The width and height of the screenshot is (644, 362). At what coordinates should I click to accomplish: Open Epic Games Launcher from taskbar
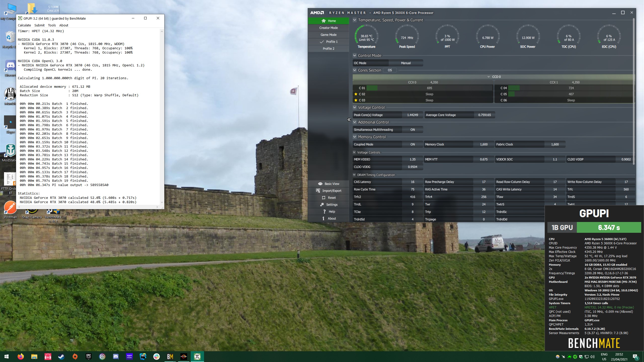[89, 356]
